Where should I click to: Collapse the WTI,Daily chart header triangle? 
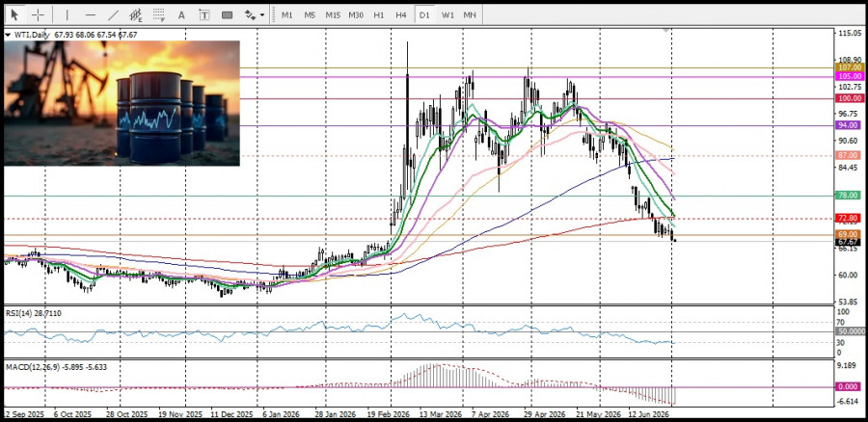(x=8, y=35)
